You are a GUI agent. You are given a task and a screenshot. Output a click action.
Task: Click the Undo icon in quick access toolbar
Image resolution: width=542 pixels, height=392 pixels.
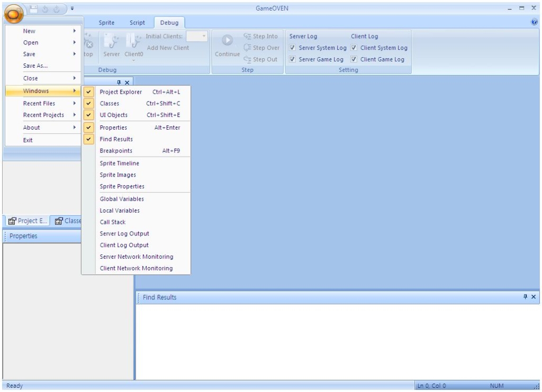(x=45, y=9)
